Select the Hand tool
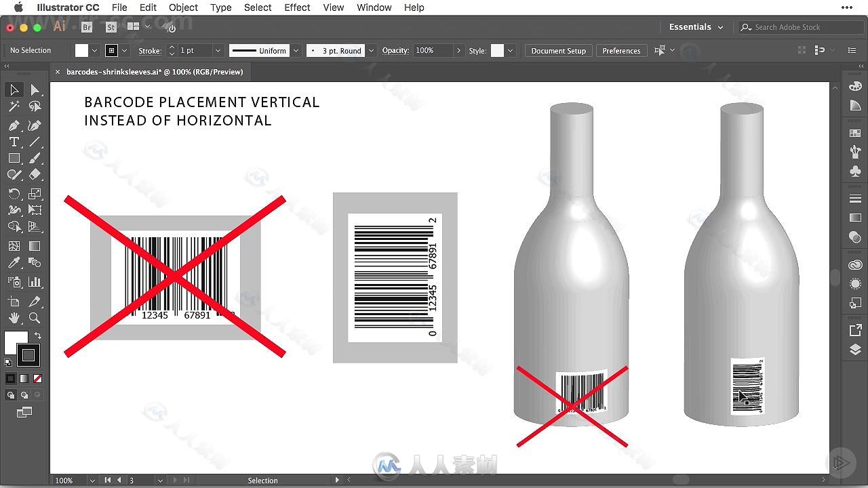Viewport: 868px width, 488px height. 14,318
